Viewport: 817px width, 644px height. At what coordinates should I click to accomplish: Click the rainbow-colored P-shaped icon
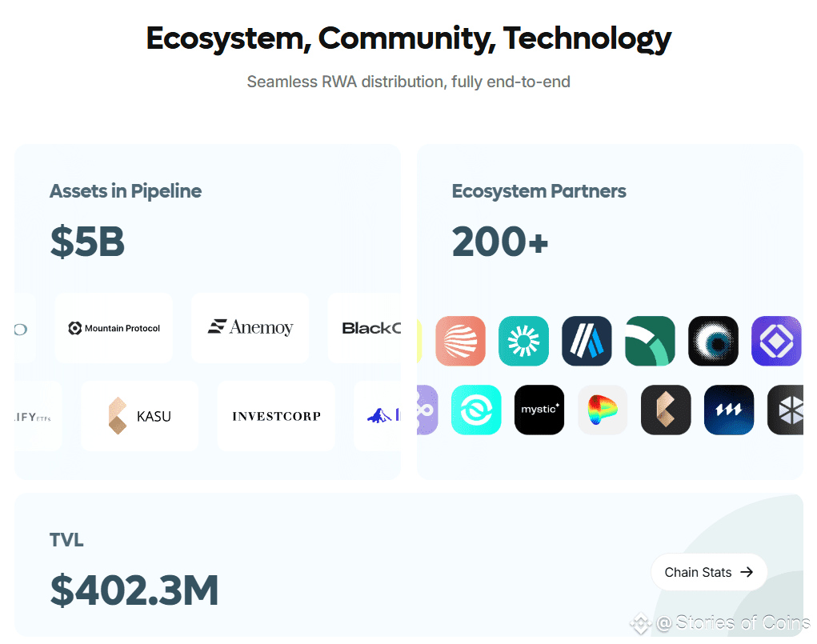(x=603, y=410)
